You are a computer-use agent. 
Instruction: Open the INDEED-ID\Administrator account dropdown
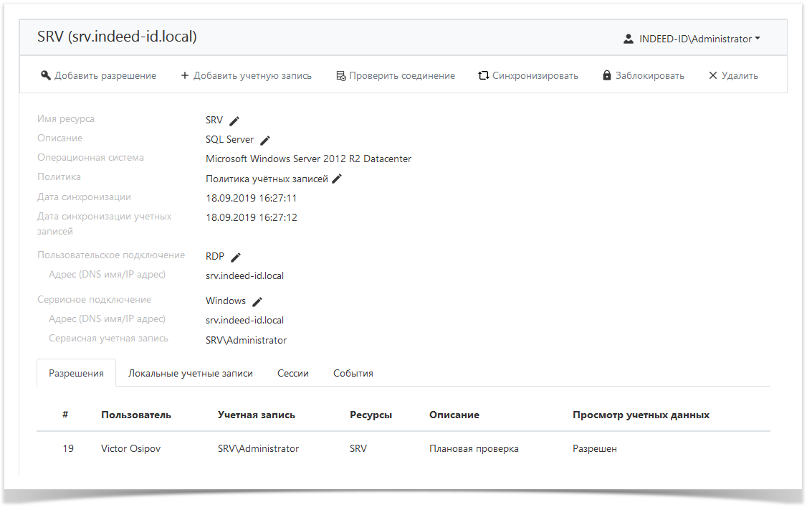coord(695,37)
